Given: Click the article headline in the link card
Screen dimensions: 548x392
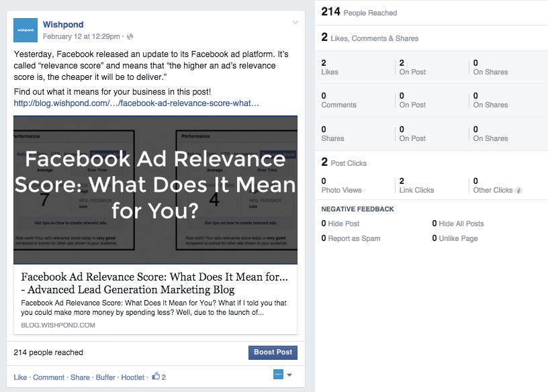Looking at the screenshot, I should [x=154, y=283].
